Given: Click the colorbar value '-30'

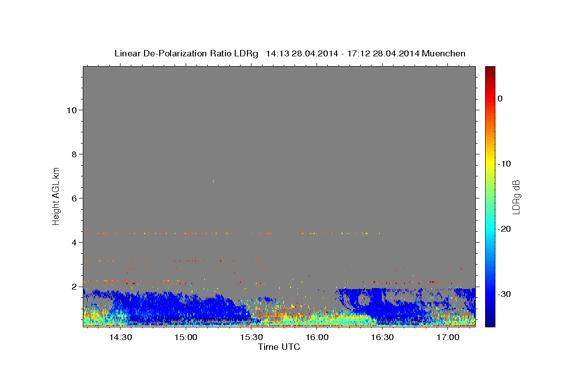Looking at the screenshot, I should [505, 294].
